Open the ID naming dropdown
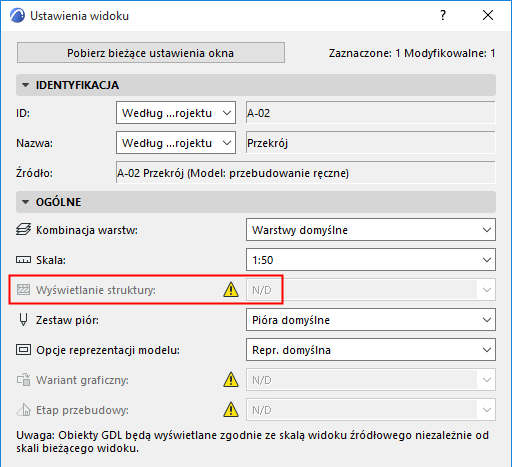This screenshot has height=467, width=512. click(176, 113)
